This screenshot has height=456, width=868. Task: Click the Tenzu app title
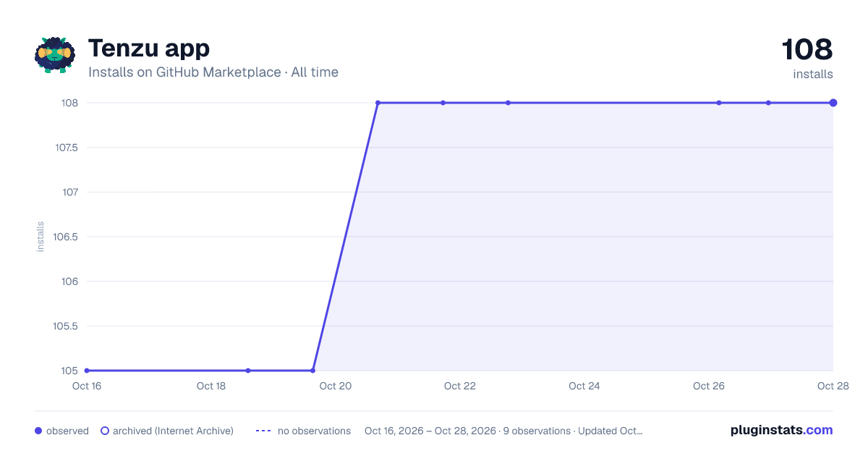[x=149, y=48]
